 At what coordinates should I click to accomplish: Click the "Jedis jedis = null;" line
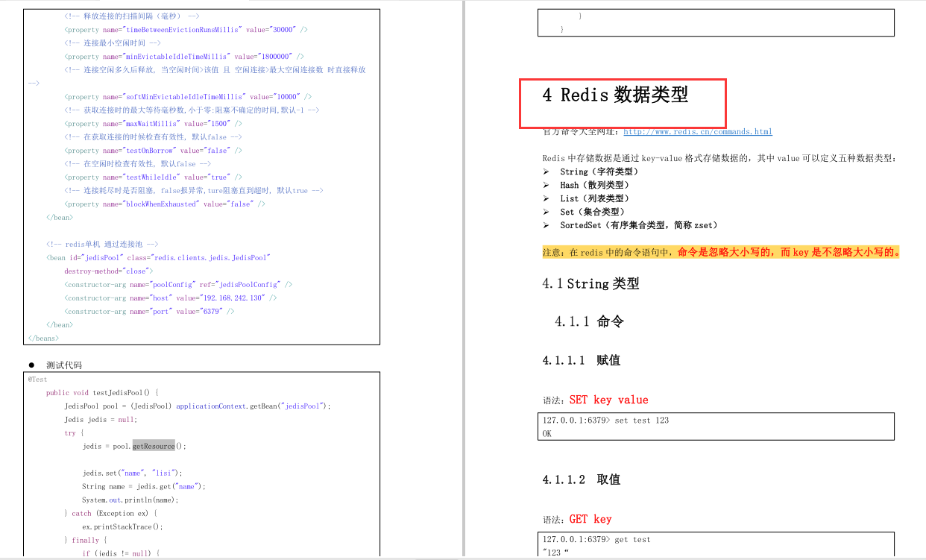click(101, 420)
